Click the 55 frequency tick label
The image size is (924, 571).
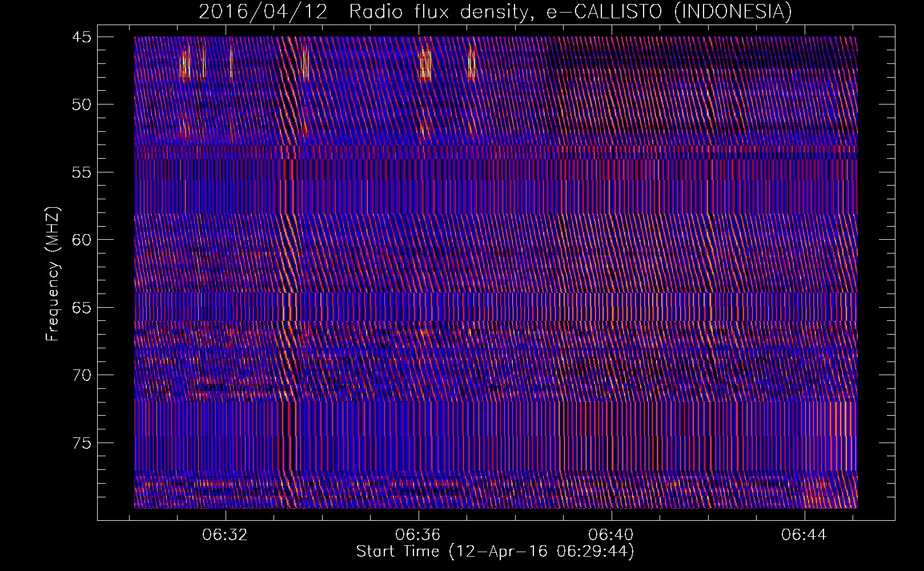(81, 172)
